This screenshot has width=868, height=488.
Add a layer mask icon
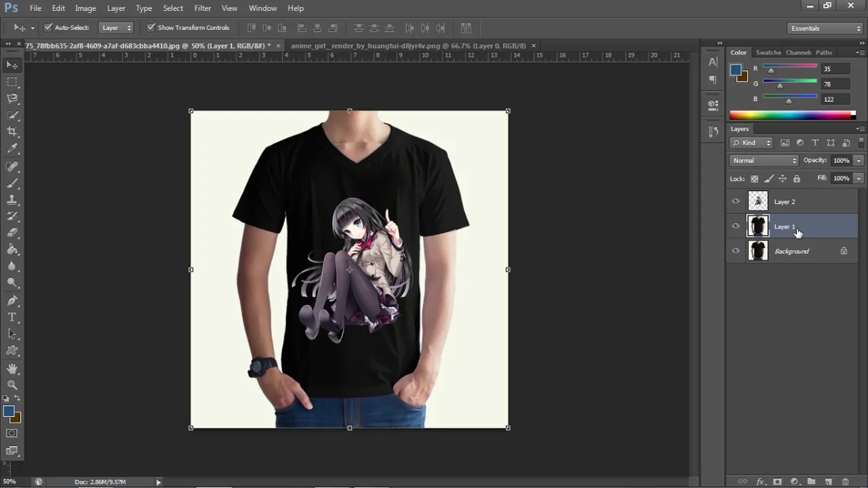pos(777,482)
